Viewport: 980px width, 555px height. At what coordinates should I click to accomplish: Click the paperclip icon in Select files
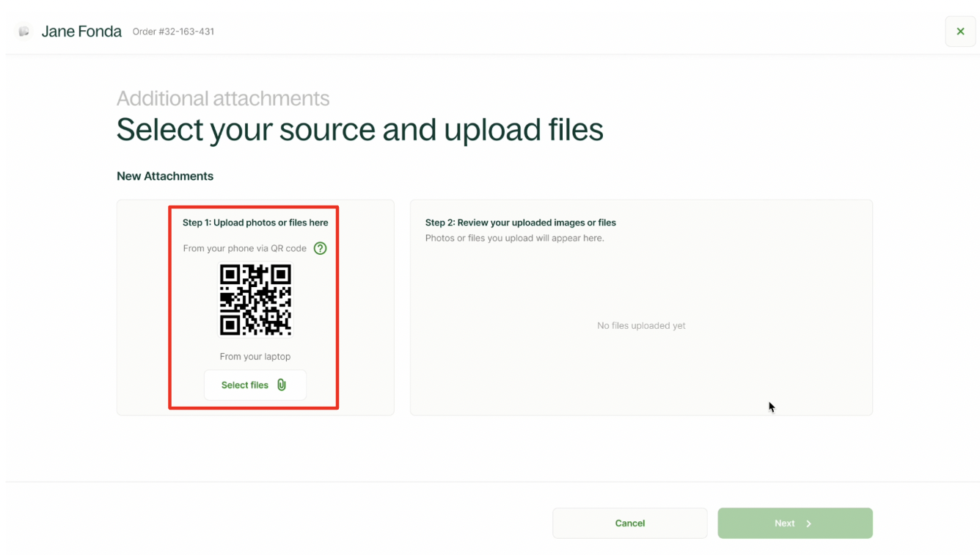pyautogui.click(x=282, y=385)
